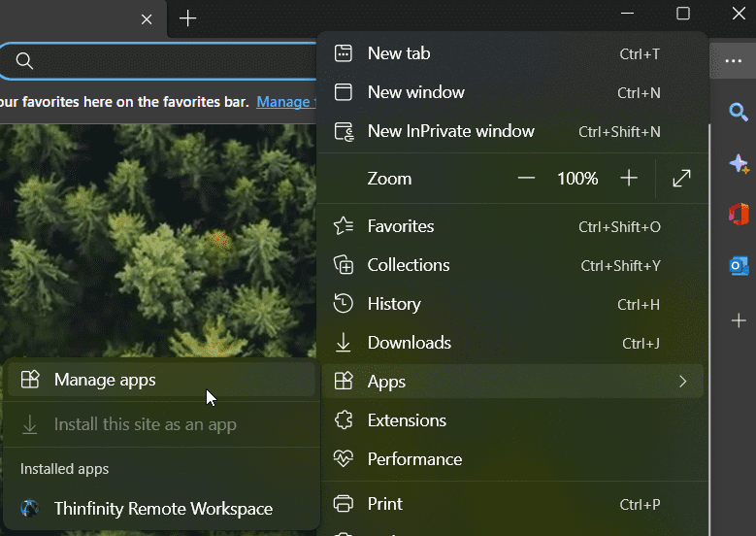Minimize the browser window

click(627, 14)
